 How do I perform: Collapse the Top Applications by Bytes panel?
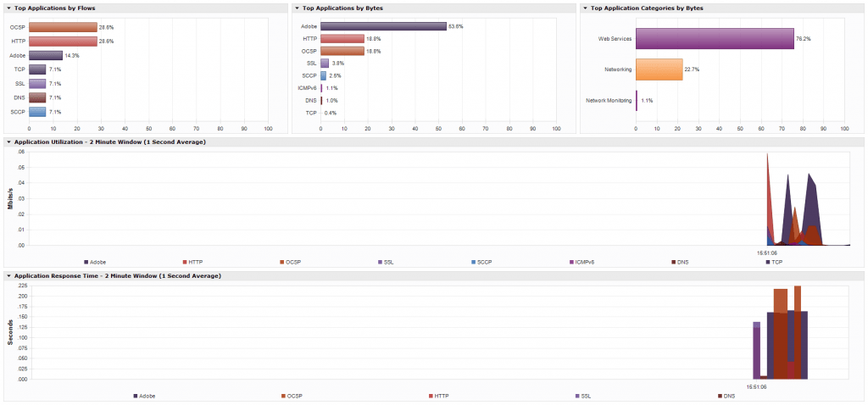coord(298,8)
